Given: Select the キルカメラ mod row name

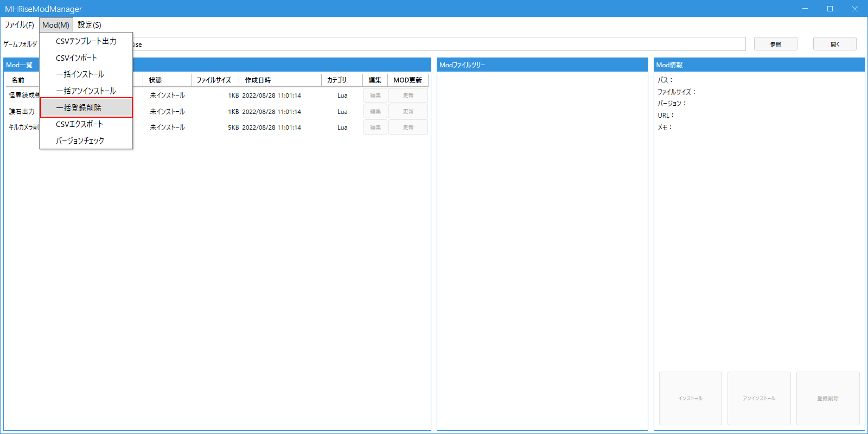Looking at the screenshot, I should (x=24, y=127).
